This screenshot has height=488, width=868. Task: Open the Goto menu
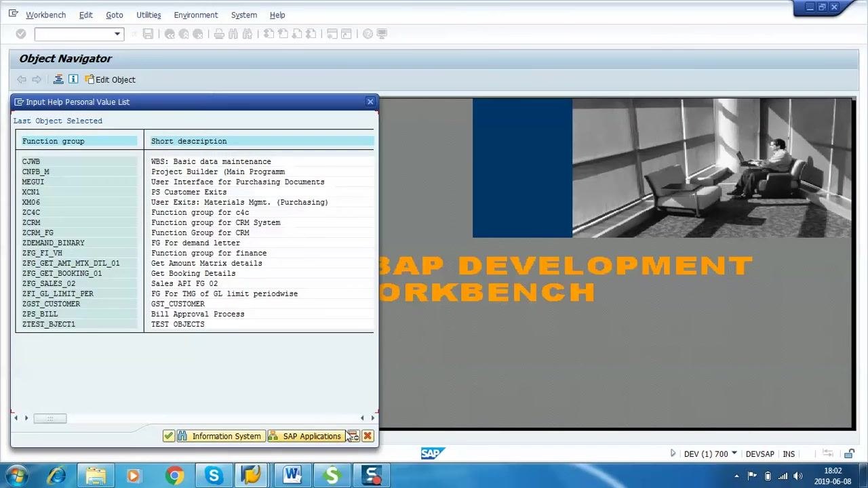[115, 15]
